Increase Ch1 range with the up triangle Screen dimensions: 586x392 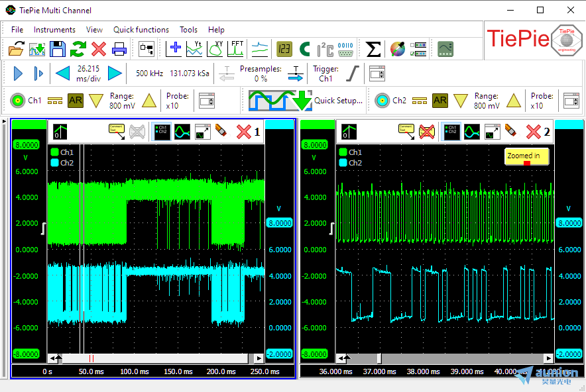coord(149,101)
